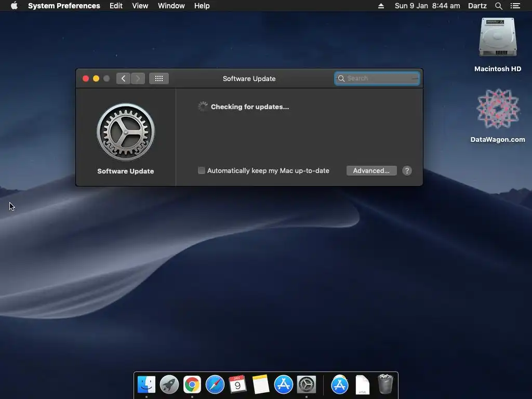
Task: Close the Software Update window
Action: pyautogui.click(x=86, y=78)
